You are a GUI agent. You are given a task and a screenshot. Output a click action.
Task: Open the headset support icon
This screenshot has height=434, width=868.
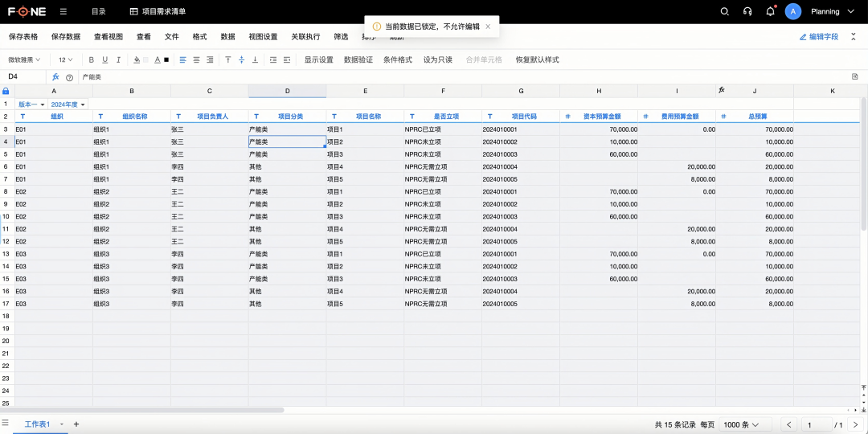(747, 11)
